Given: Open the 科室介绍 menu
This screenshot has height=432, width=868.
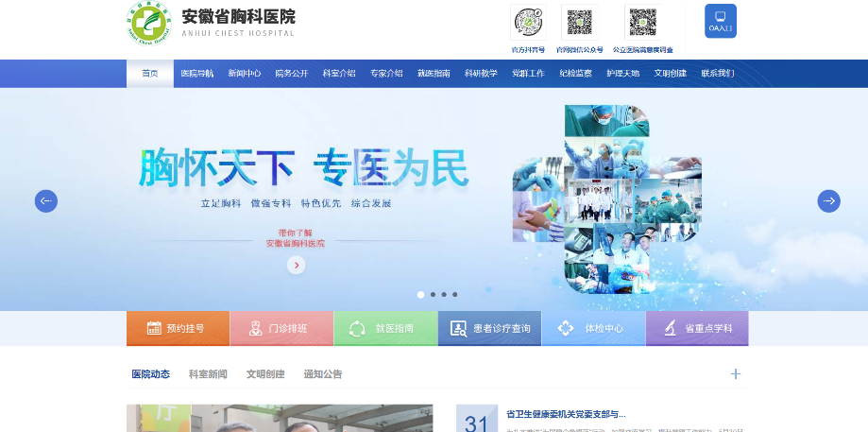Looking at the screenshot, I should coord(339,73).
